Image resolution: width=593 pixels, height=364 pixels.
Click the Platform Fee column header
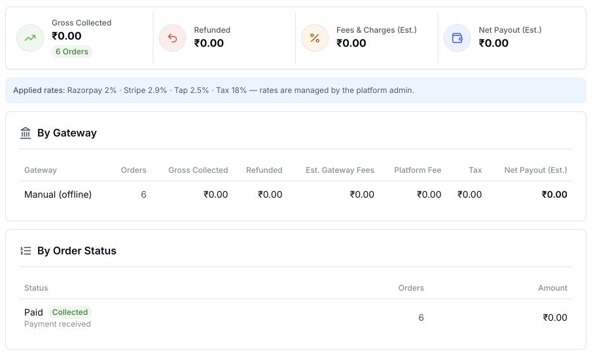tap(418, 170)
